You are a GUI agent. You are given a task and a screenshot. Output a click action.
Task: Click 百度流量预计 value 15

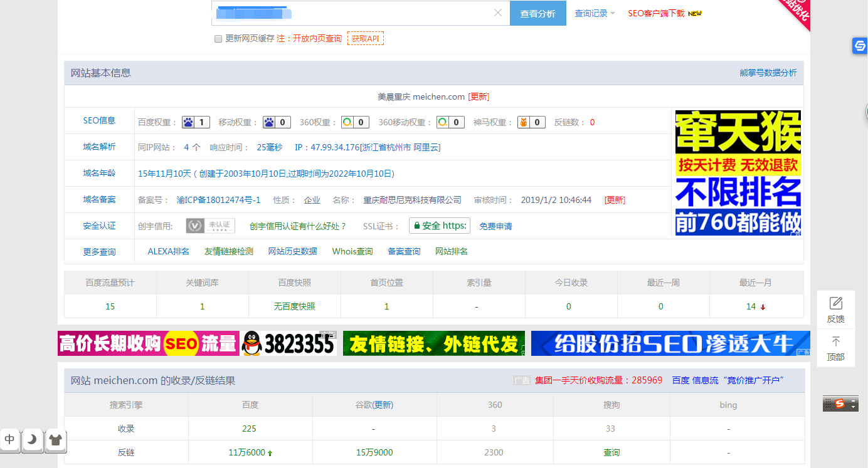pos(110,306)
